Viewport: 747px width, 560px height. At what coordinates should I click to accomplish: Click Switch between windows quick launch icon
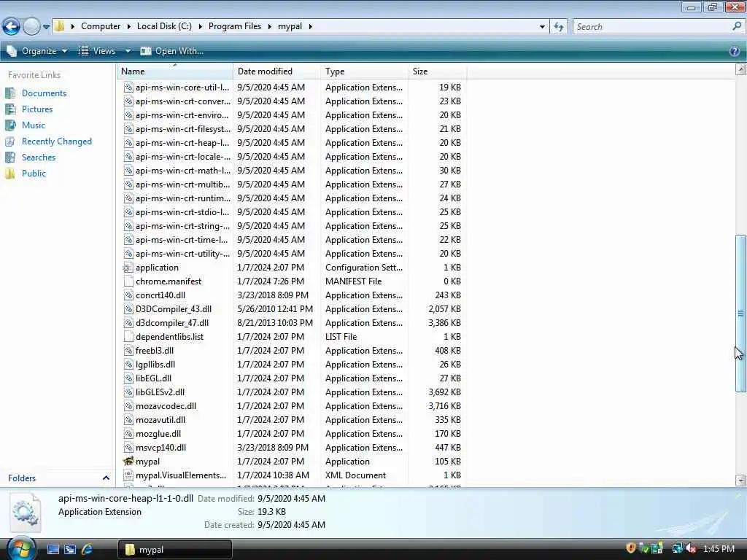pos(70,550)
